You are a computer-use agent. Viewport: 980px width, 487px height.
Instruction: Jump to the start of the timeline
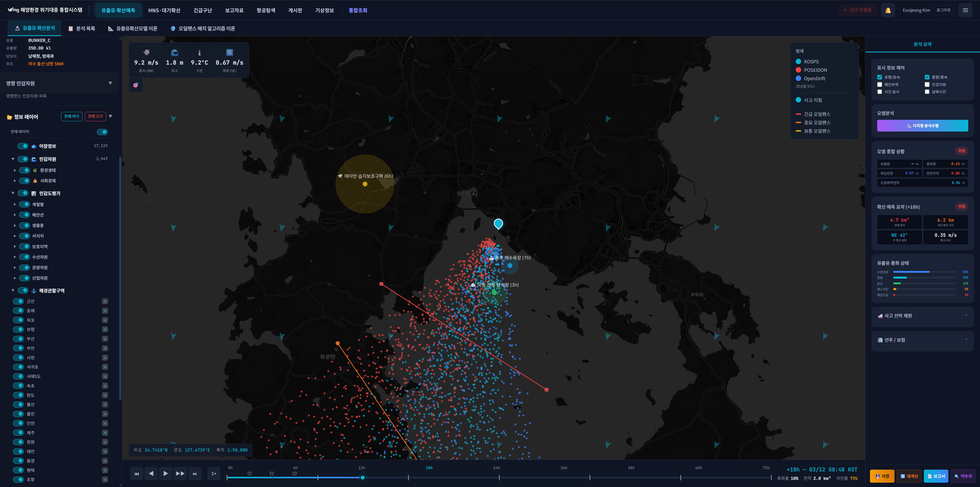(137, 474)
